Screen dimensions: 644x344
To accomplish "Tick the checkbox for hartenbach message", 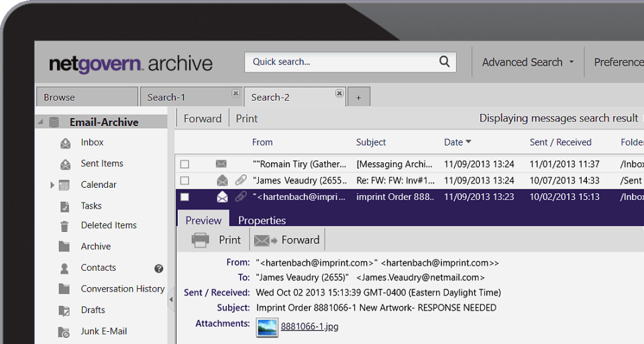I will coord(185,197).
